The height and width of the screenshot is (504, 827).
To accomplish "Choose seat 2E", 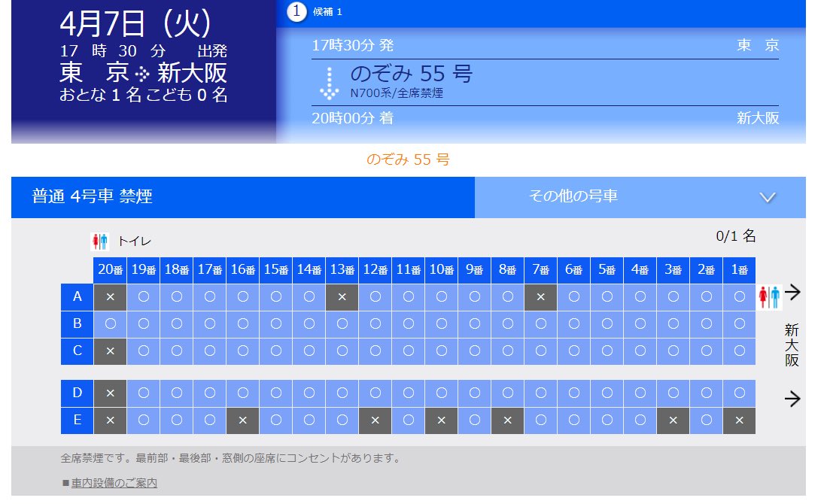I will point(706,421).
